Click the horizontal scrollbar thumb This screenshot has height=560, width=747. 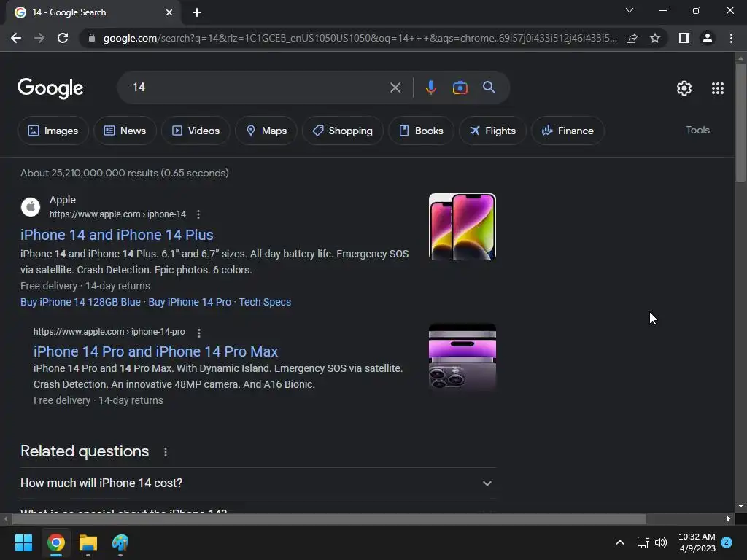click(x=328, y=519)
